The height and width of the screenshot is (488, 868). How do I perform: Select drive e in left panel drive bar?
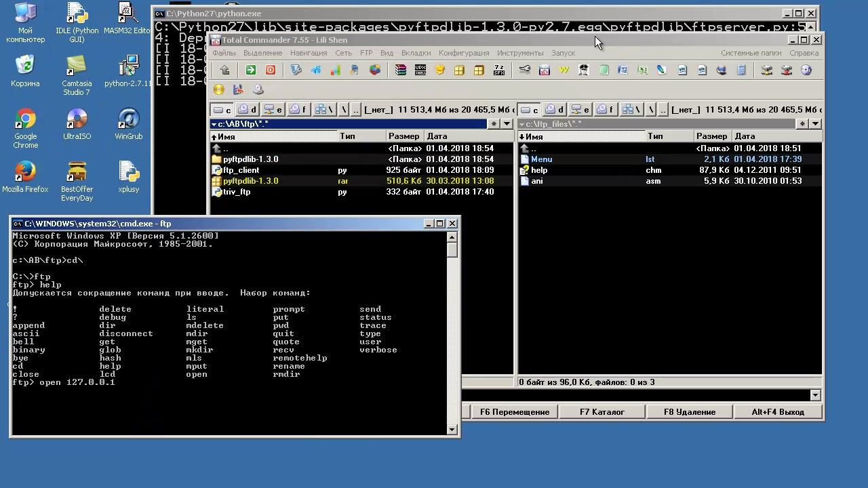274,109
